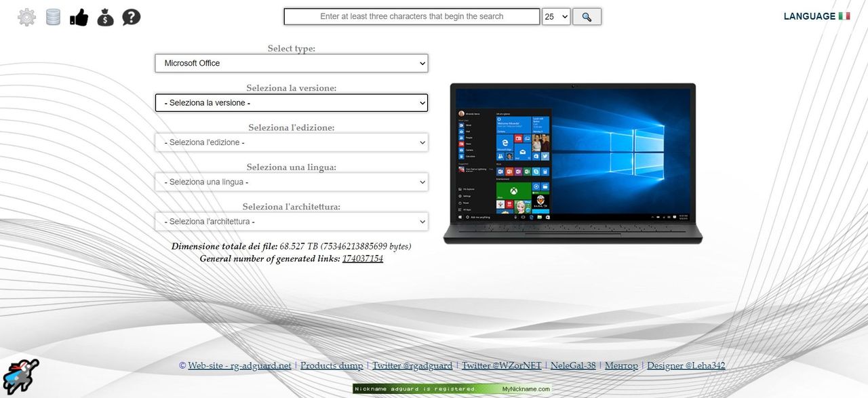The height and width of the screenshot is (398, 868).
Task: Open the generated links count 174037154
Action: click(363, 259)
